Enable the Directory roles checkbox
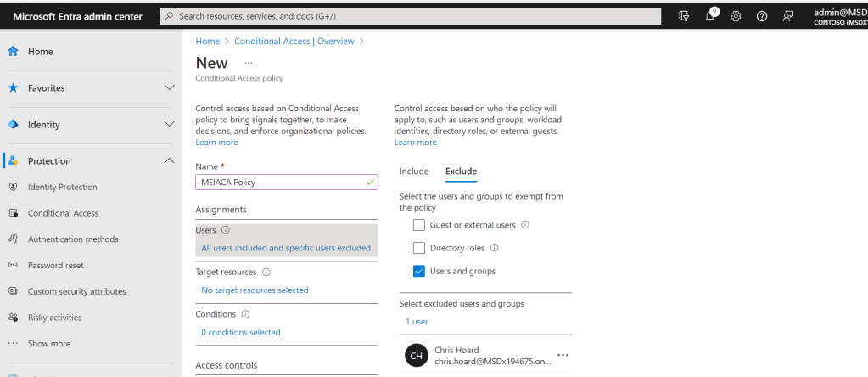This screenshot has height=377, width=868. pos(419,248)
